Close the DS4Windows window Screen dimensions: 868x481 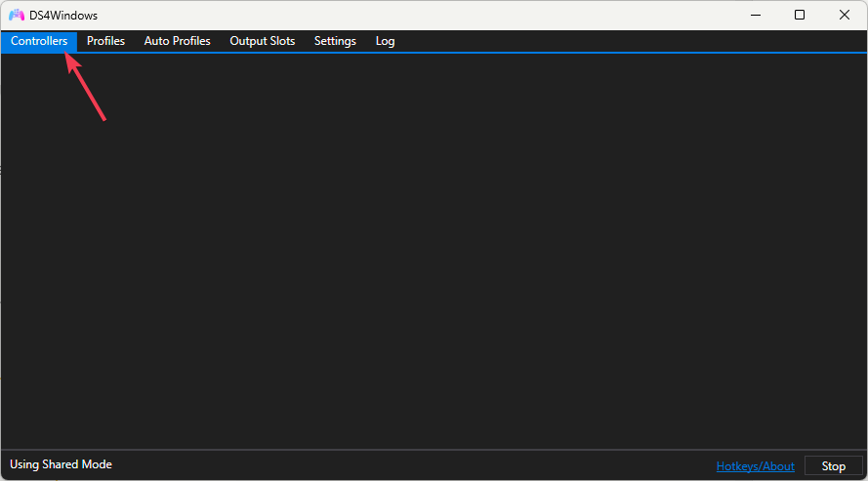(x=845, y=15)
